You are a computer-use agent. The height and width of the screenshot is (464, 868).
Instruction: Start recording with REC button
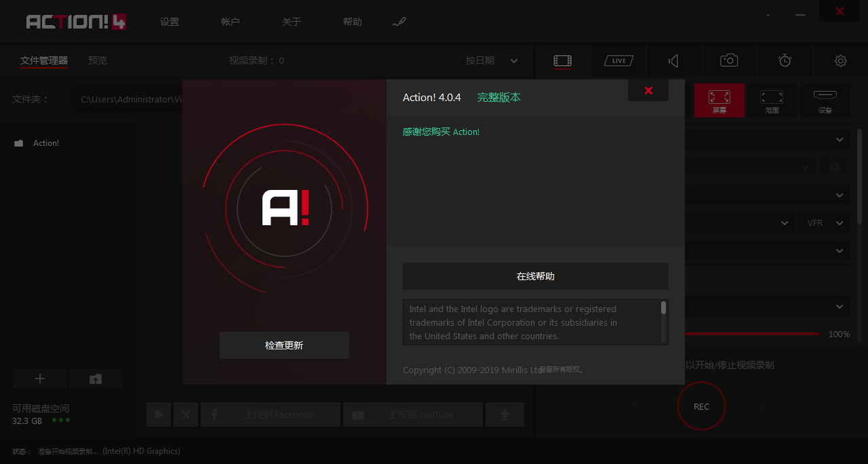701,406
